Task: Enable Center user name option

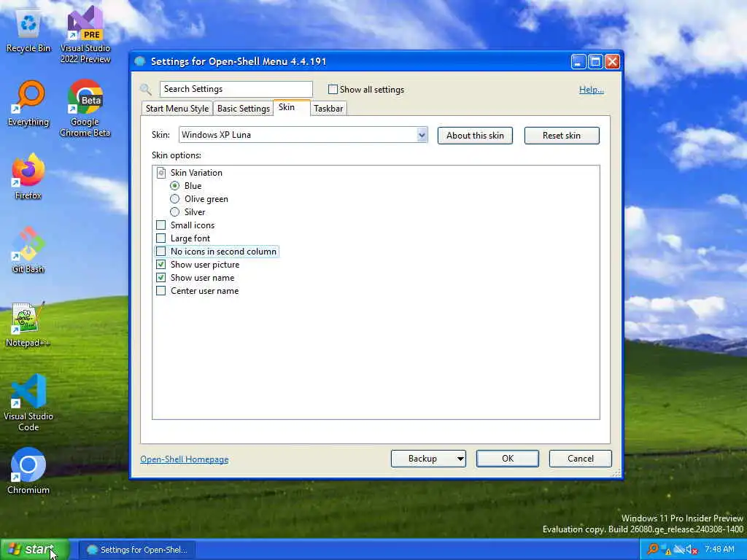Action: (x=161, y=290)
